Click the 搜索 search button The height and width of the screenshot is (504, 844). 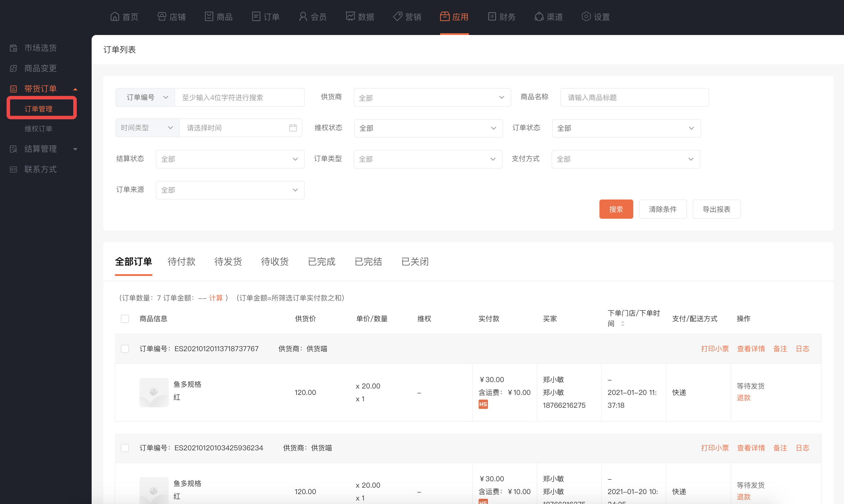(615, 209)
